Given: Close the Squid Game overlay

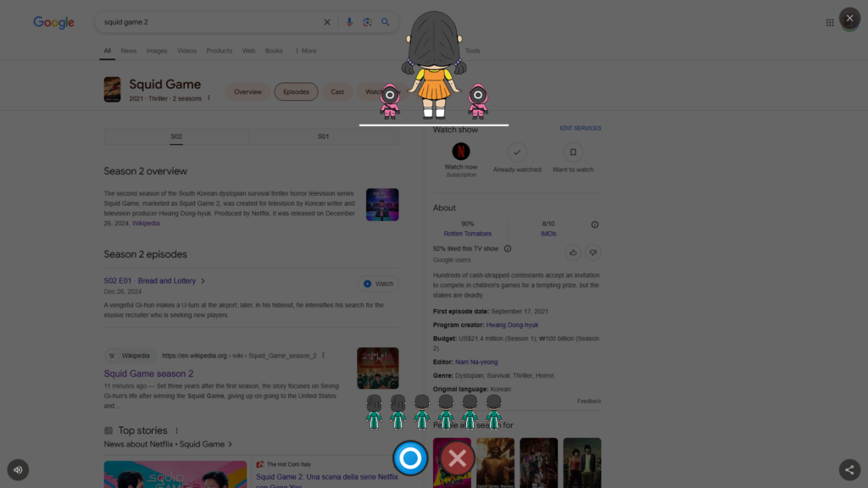Looking at the screenshot, I should pyautogui.click(x=849, y=19).
